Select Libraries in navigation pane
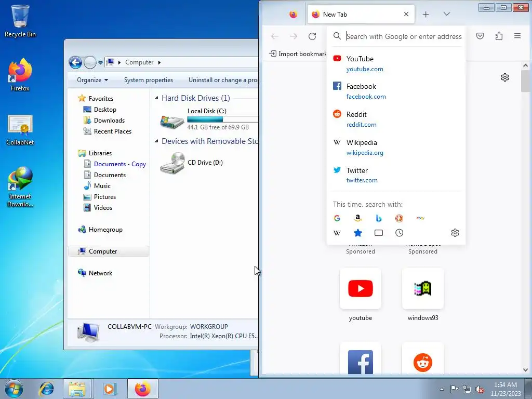Viewport: 532px width, 399px height. (100, 153)
